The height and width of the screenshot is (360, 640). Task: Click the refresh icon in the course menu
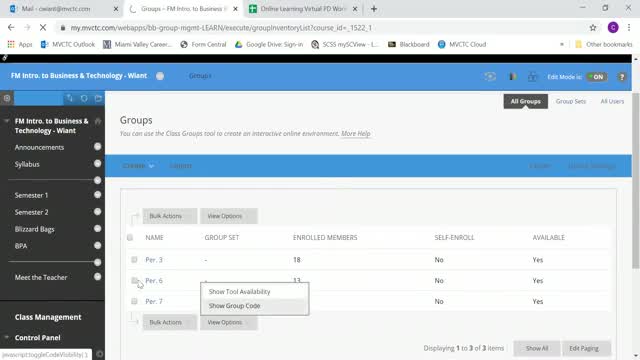tap(84, 98)
